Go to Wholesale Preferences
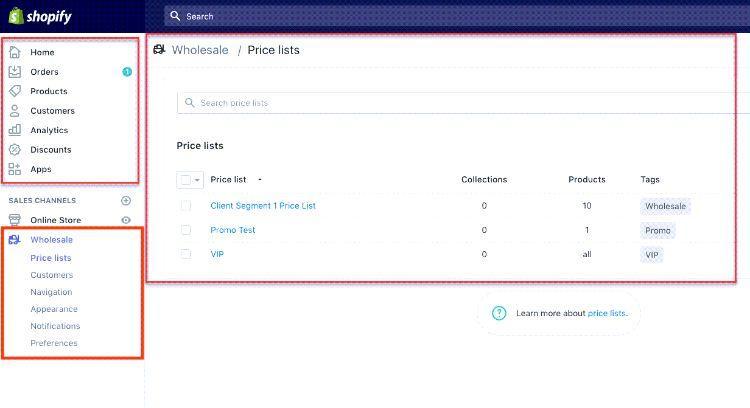This screenshot has width=750, height=408. (x=53, y=343)
